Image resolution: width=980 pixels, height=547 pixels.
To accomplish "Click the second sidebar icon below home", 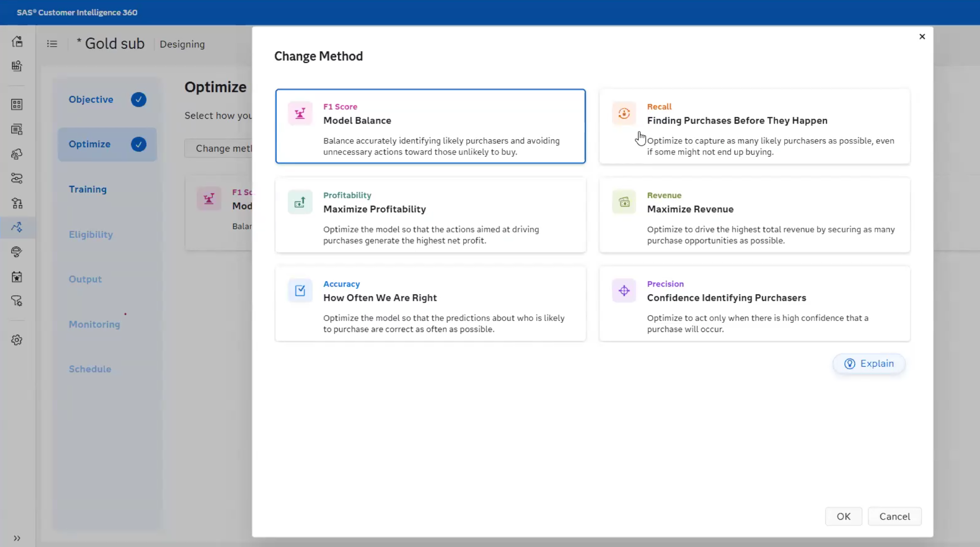I will (17, 66).
